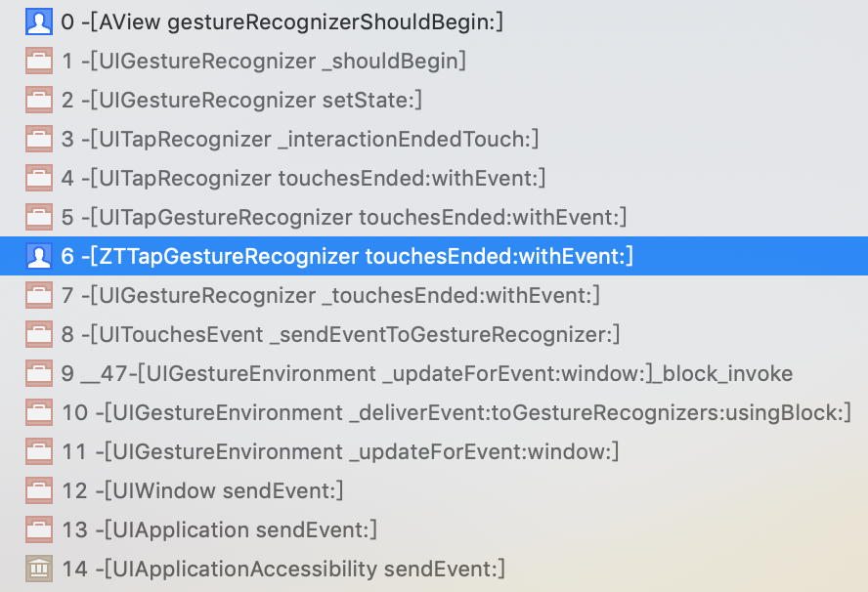The image size is (868, 592).
Task: Select frame 4 UITapRecognizer touchesEnded:withEvent:
Action: coord(434,178)
